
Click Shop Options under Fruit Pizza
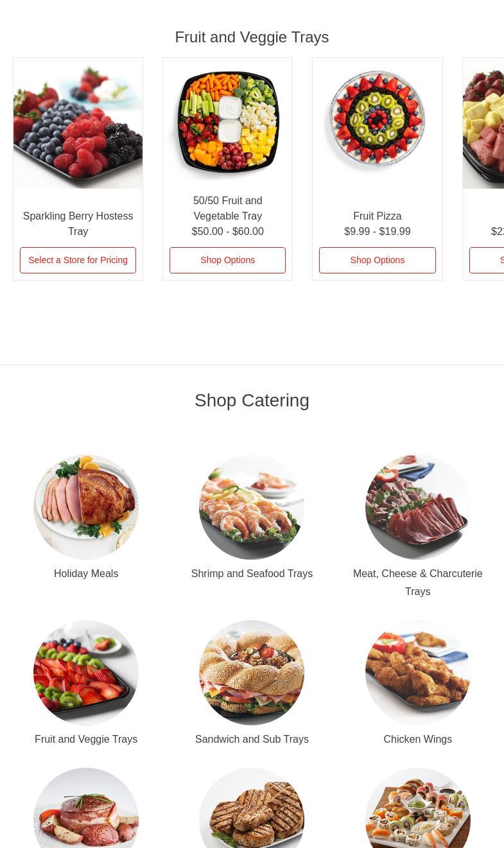click(378, 260)
